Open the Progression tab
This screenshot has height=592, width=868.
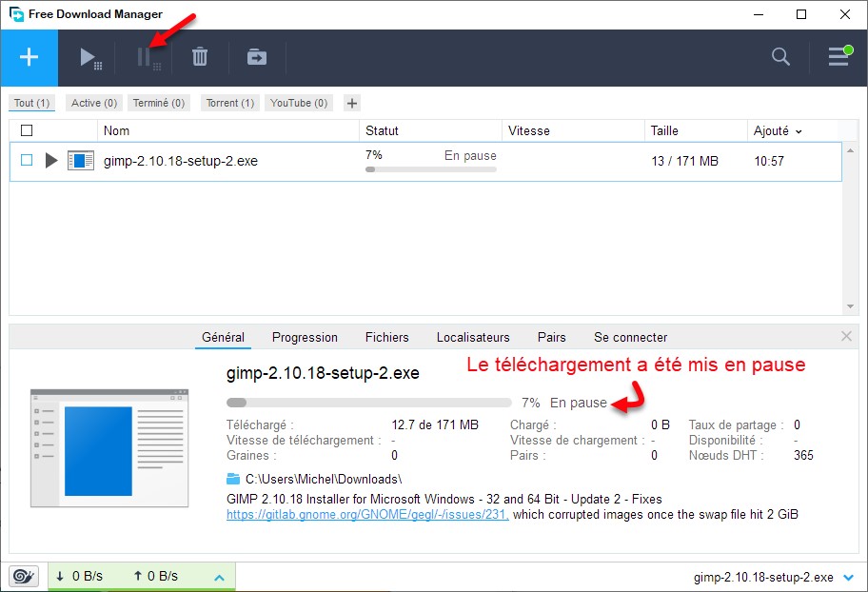pos(305,337)
